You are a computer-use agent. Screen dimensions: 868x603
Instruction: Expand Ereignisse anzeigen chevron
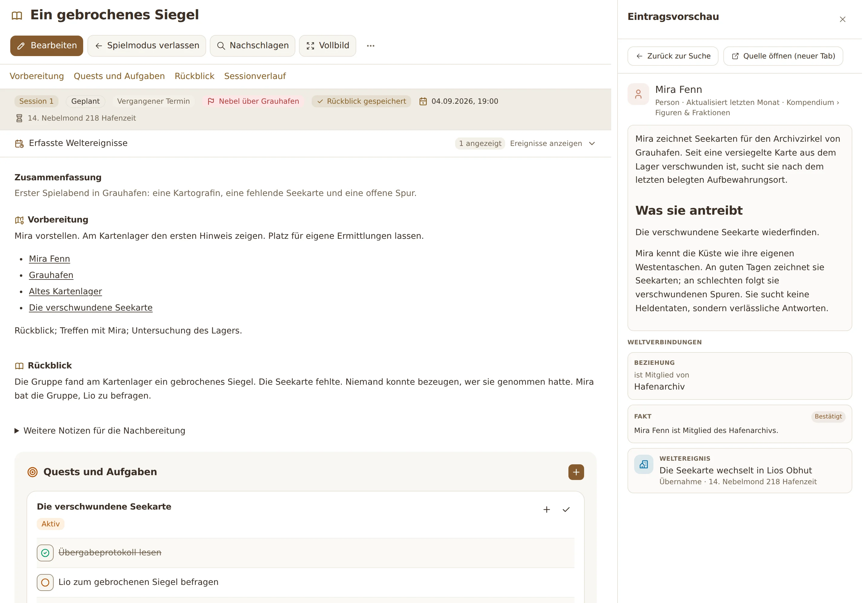pos(592,144)
